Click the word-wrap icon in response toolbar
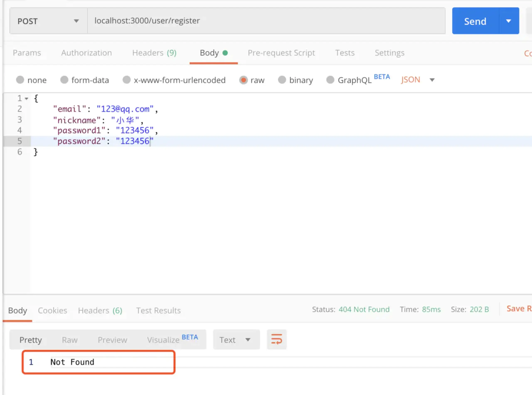Viewport: 532px width, 395px height. [x=277, y=339]
